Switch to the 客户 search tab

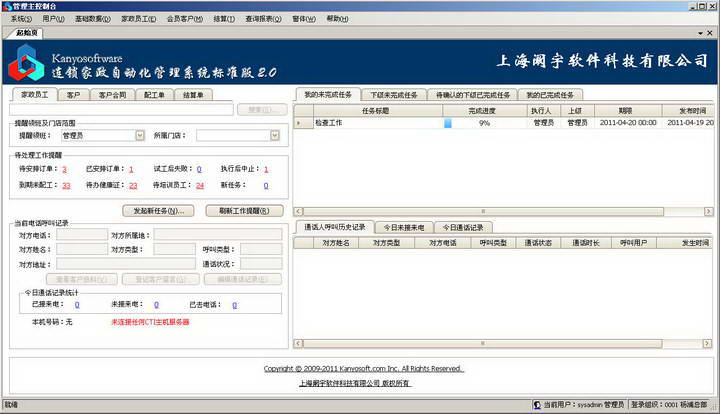coord(73,95)
